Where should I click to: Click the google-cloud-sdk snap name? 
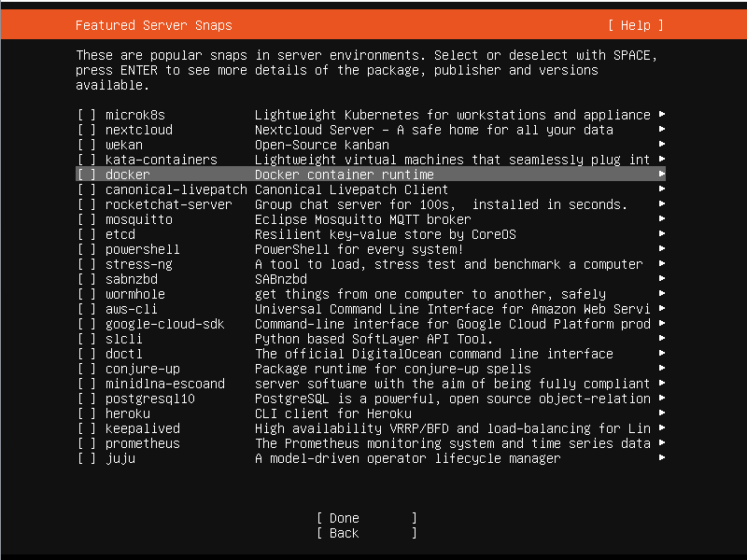(165, 324)
